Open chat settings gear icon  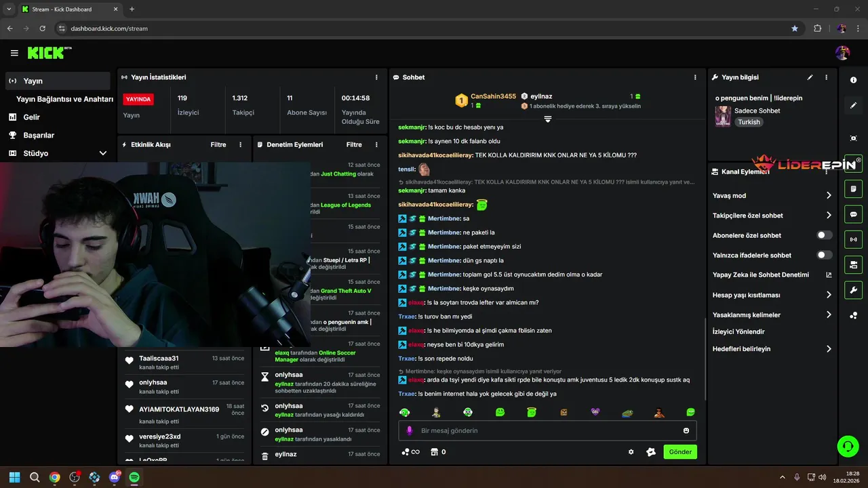[x=631, y=452]
